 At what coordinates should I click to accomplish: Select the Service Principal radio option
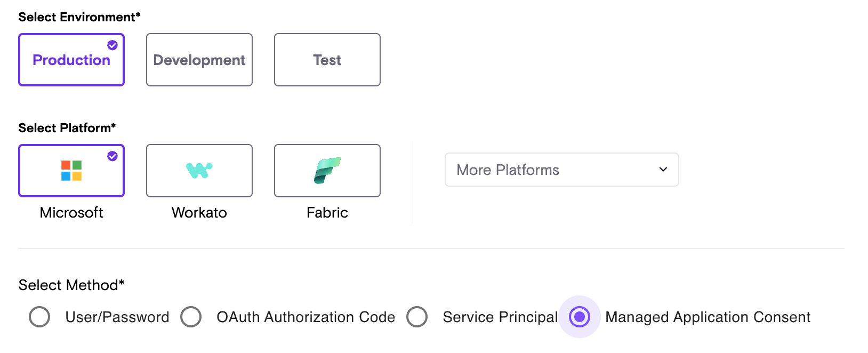(417, 317)
